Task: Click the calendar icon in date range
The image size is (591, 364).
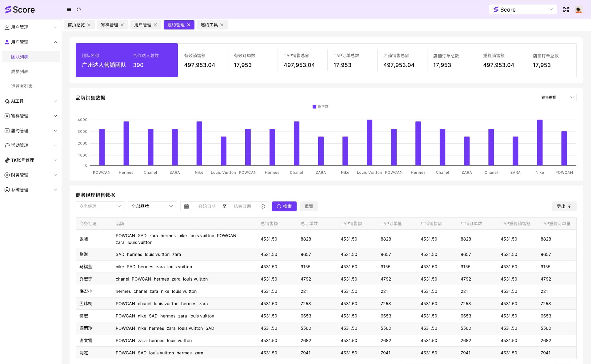Action: coord(186,207)
